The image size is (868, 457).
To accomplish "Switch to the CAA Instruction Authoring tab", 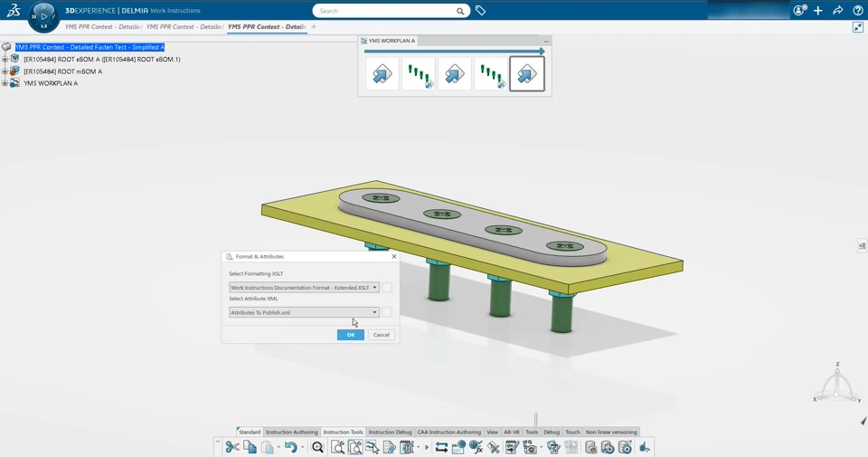I will pyautogui.click(x=449, y=432).
